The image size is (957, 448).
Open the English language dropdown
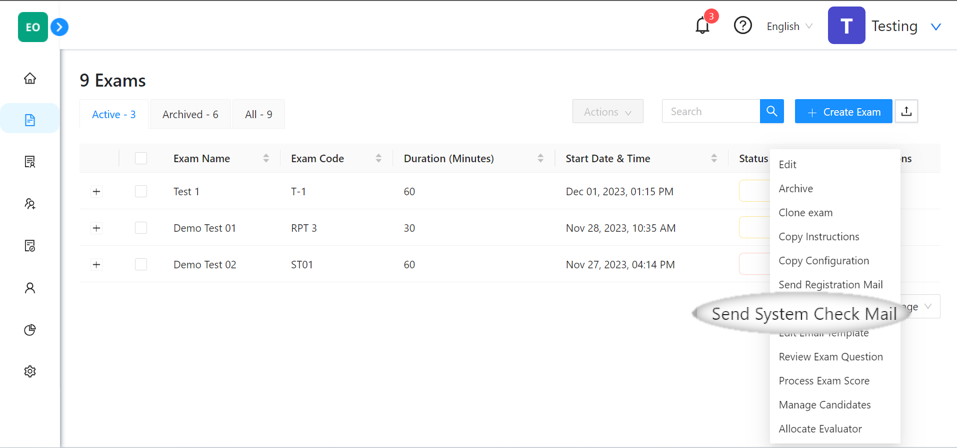(790, 26)
